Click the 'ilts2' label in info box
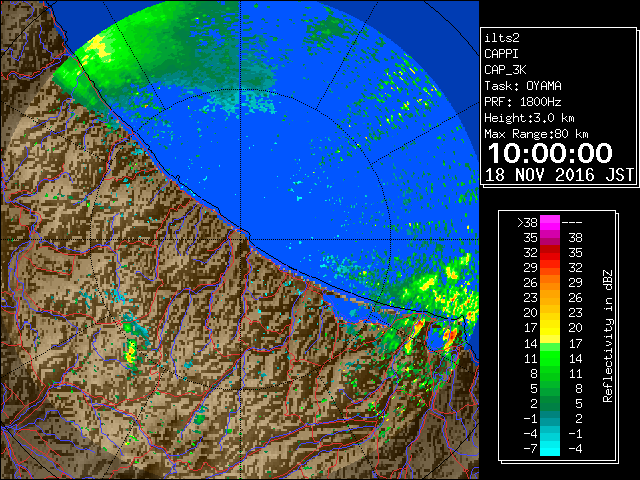 (x=502, y=38)
